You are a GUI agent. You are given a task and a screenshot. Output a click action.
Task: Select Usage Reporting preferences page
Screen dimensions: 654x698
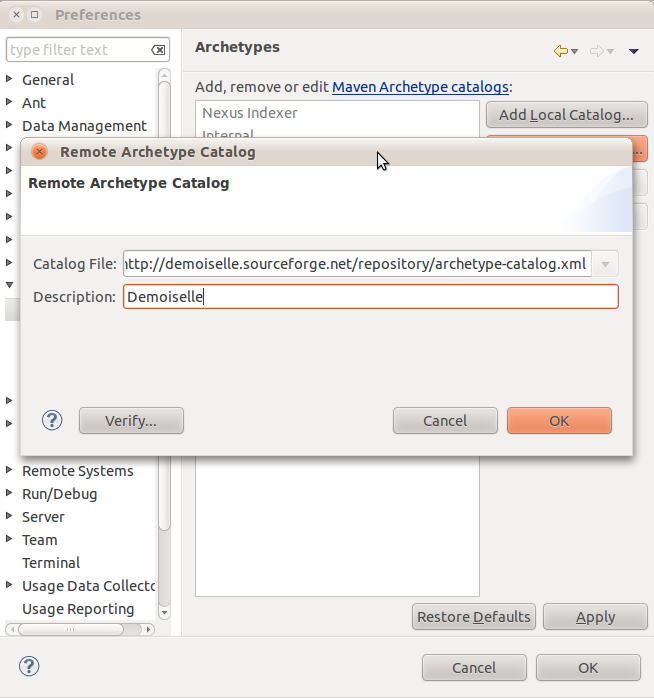coord(78,609)
